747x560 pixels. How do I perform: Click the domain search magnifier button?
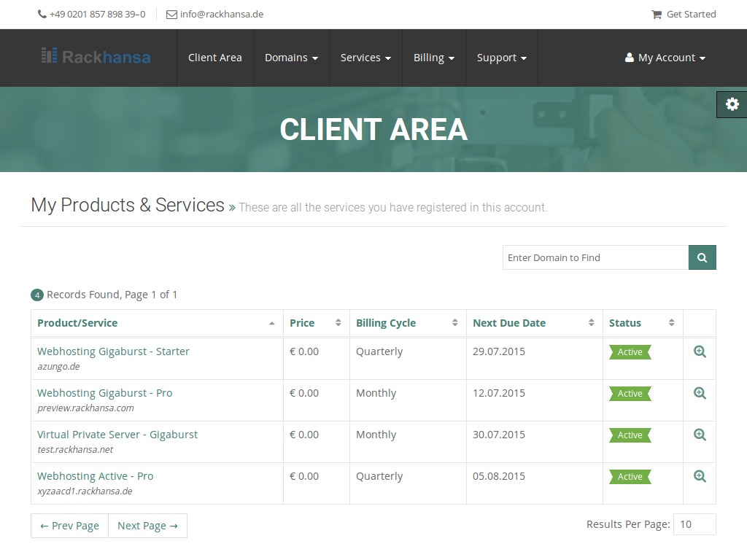click(x=702, y=257)
